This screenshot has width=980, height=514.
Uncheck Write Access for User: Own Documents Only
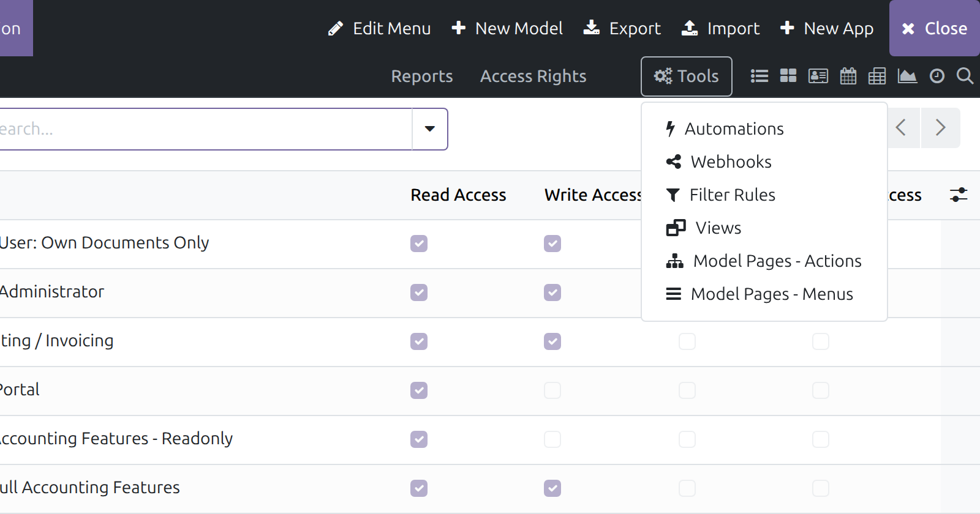(552, 244)
